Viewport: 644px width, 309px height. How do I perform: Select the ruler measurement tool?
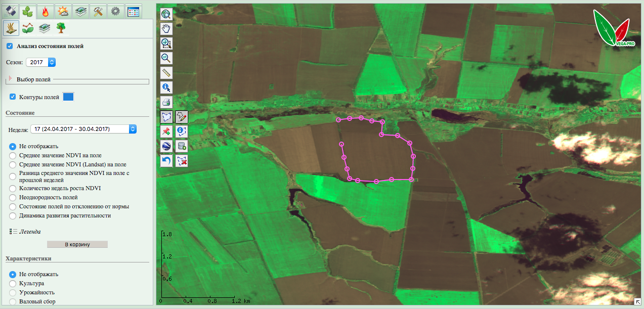[166, 73]
